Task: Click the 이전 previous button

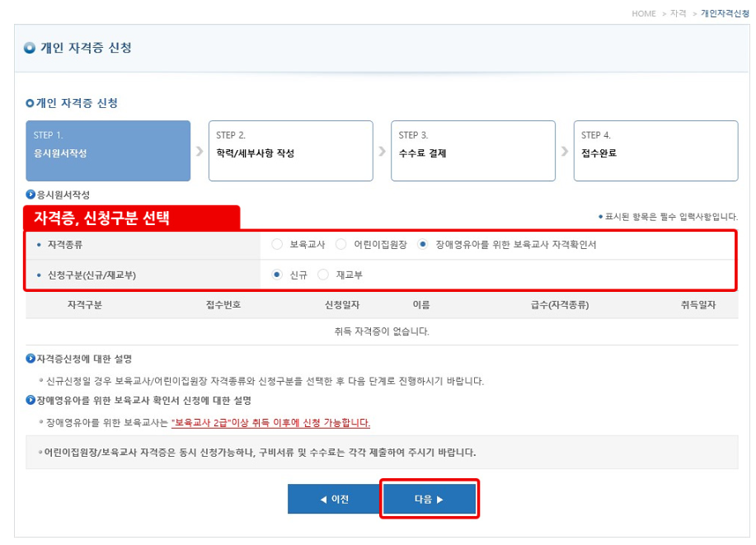Action: pos(334,499)
